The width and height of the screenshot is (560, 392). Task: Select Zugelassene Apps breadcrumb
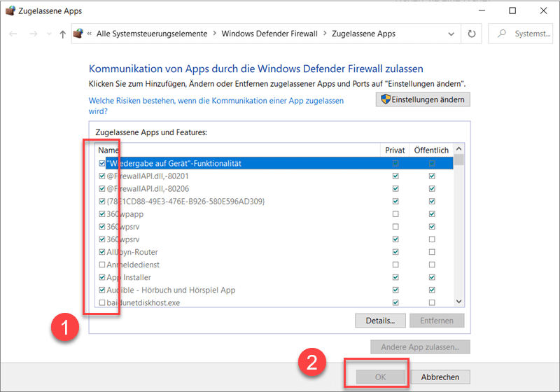pos(363,34)
